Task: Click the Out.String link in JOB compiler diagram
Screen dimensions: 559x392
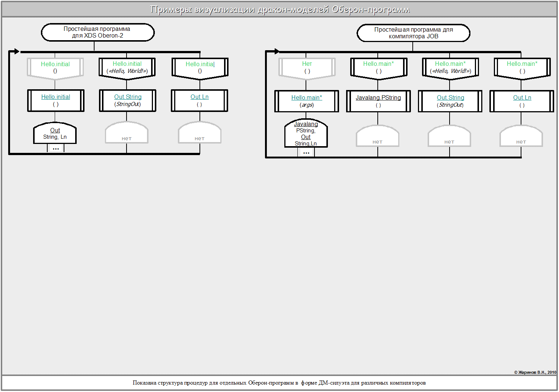Action: [x=450, y=98]
